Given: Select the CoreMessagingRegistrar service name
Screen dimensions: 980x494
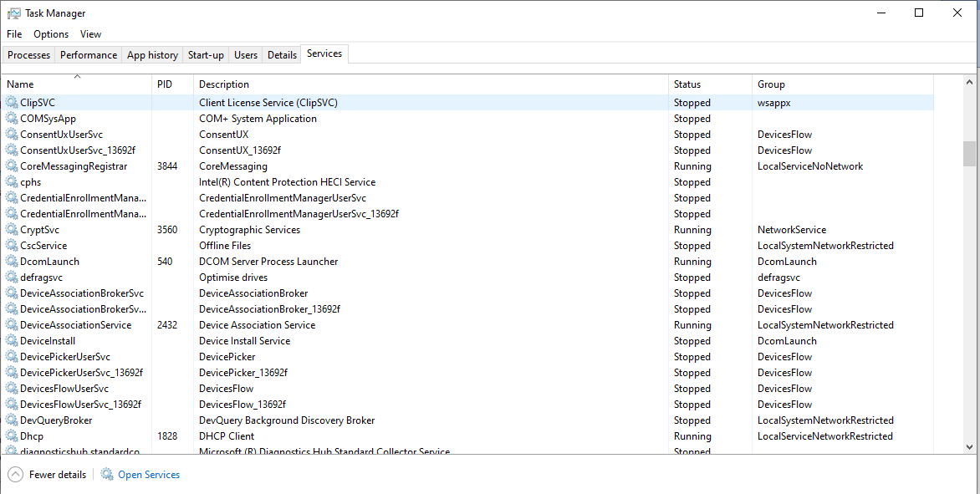Looking at the screenshot, I should click(x=74, y=166).
